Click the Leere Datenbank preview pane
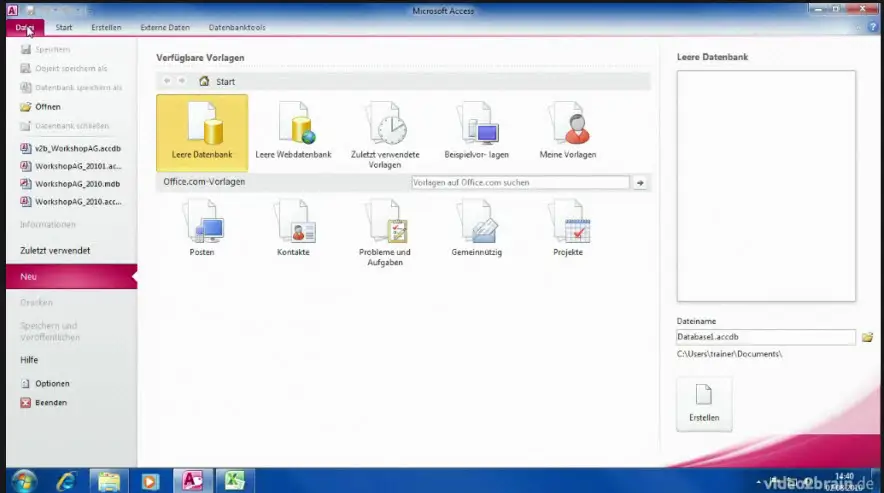884x493 pixels. pyautogui.click(x=766, y=186)
